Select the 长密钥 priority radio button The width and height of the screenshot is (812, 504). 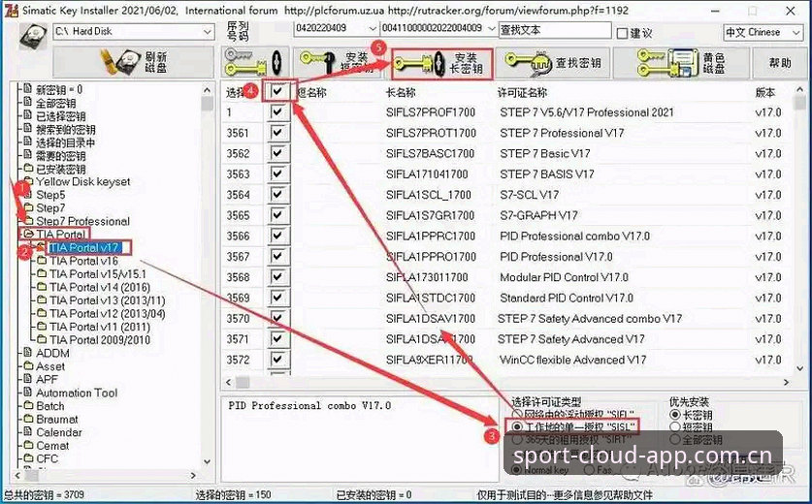click(675, 415)
